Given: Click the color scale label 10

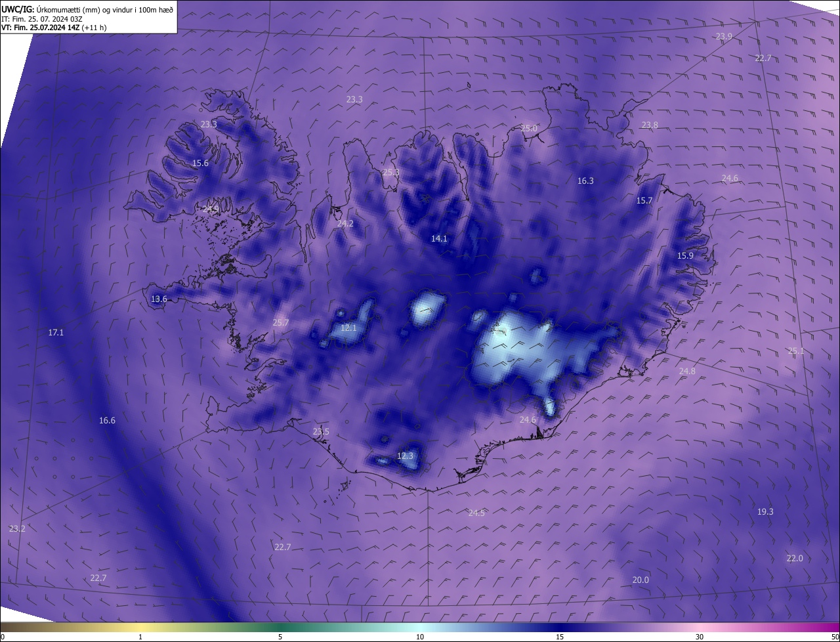Looking at the screenshot, I should 420,637.
